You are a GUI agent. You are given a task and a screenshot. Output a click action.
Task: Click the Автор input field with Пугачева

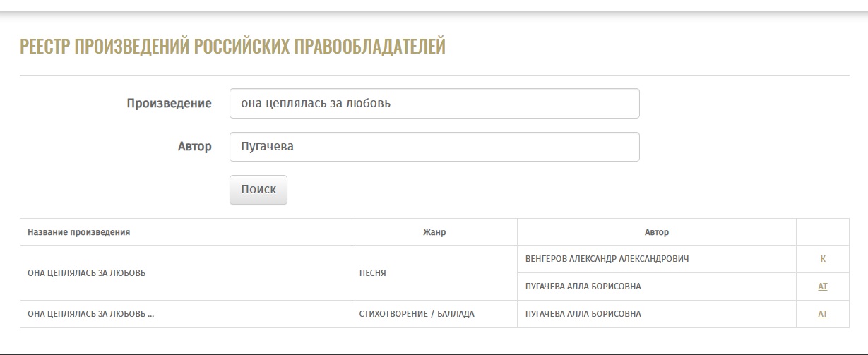[434, 147]
